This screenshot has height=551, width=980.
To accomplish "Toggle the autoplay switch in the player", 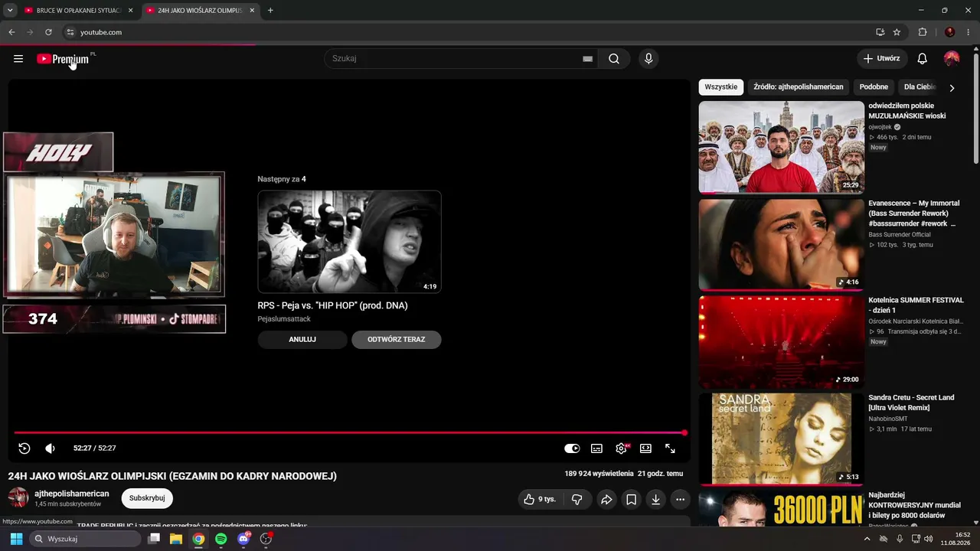I will (572, 448).
